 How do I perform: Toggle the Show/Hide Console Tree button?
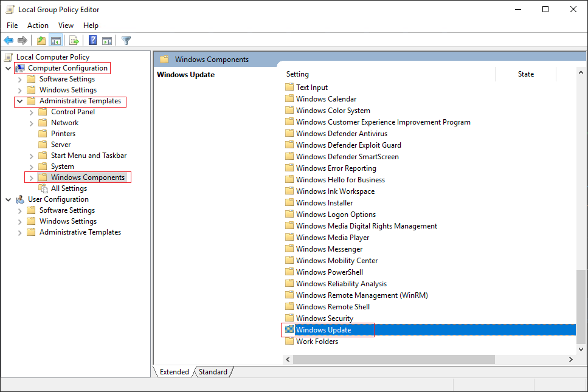click(56, 41)
